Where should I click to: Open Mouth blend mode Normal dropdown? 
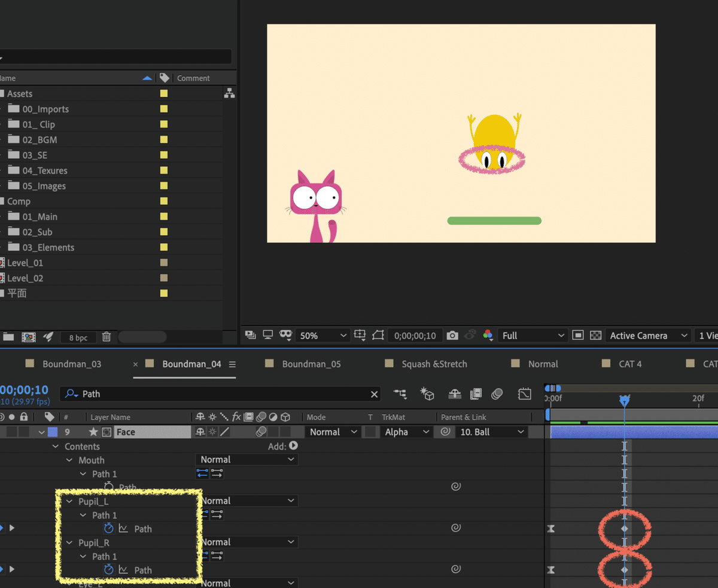247,459
